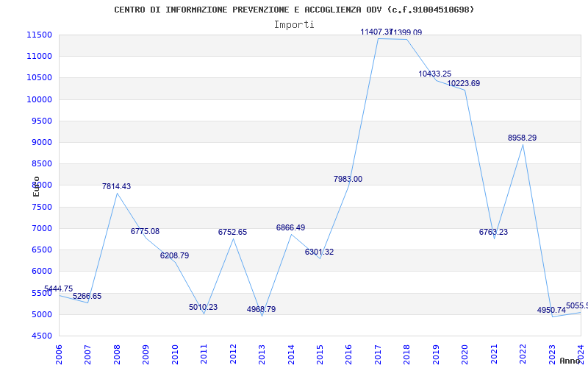Image resolution: width=588 pixels, height=368 pixels.
Task: Click x-axis year 2015
Action: (320, 355)
